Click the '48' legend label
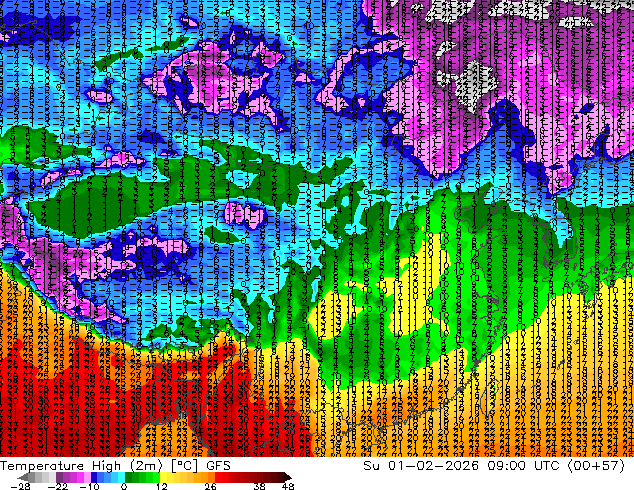 click(x=288, y=486)
